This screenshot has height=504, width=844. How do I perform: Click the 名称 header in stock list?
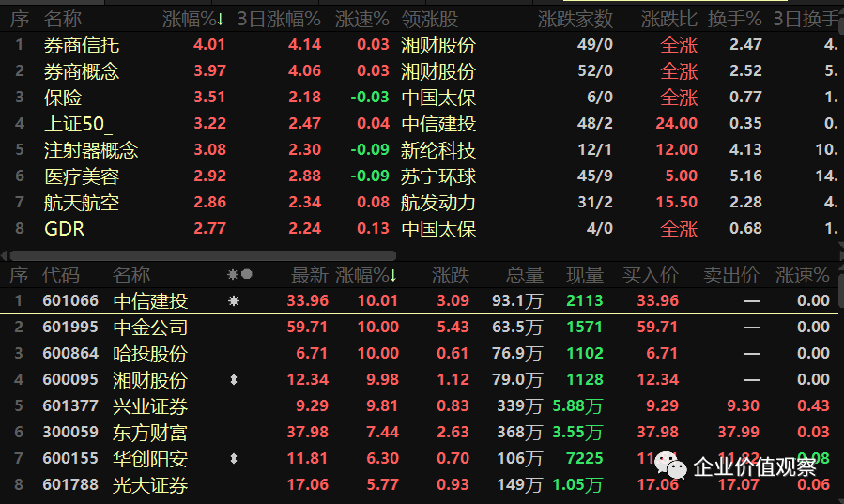pos(131,275)
